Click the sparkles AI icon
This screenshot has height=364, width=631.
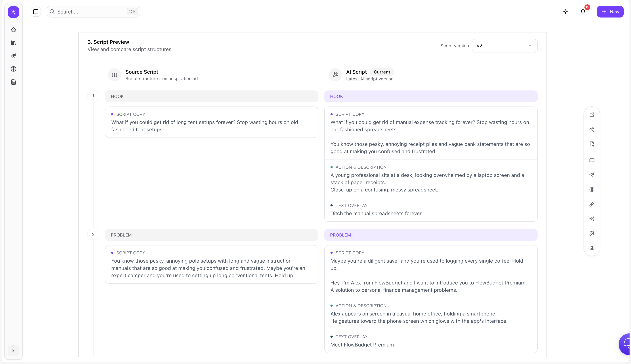tap(592, 219)
